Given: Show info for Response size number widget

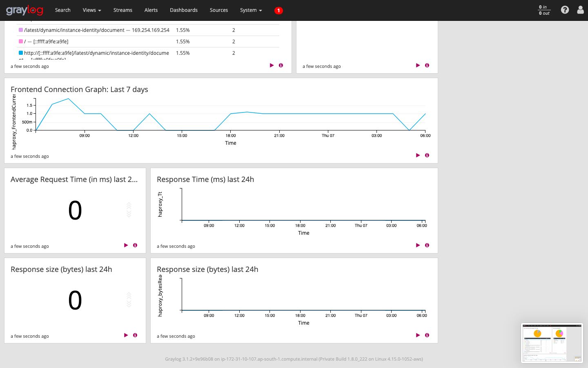Looking at the screenshot, I should pos(135,335).
